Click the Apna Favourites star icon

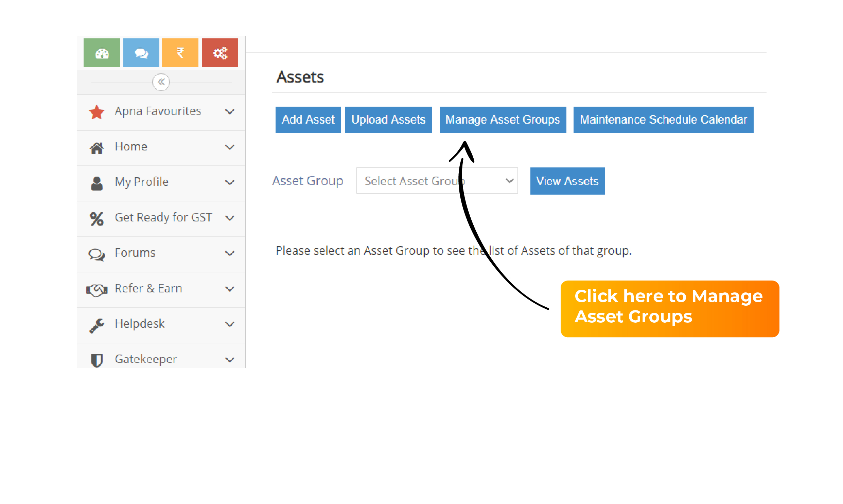coord(96,112)
